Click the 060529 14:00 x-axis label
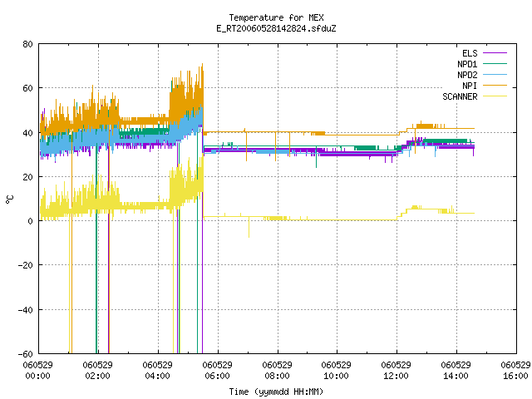The height and width of the screenshot is (399, 532). 456,371
